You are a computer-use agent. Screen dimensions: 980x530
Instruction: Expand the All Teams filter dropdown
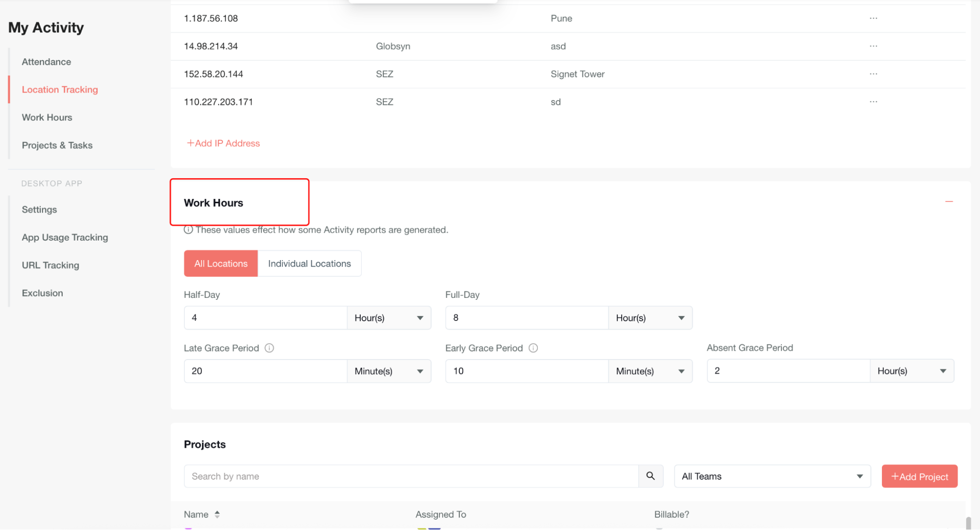pos(772,476)
